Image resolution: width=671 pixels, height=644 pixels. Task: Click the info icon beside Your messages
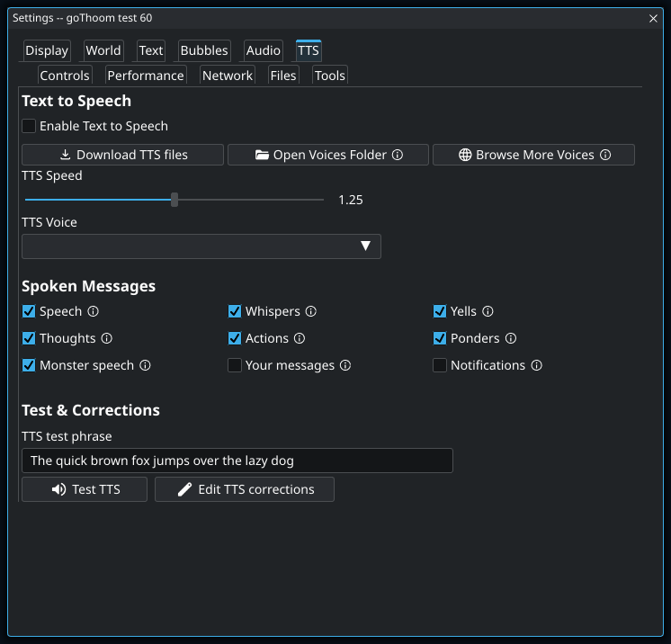tap(344, 365)
